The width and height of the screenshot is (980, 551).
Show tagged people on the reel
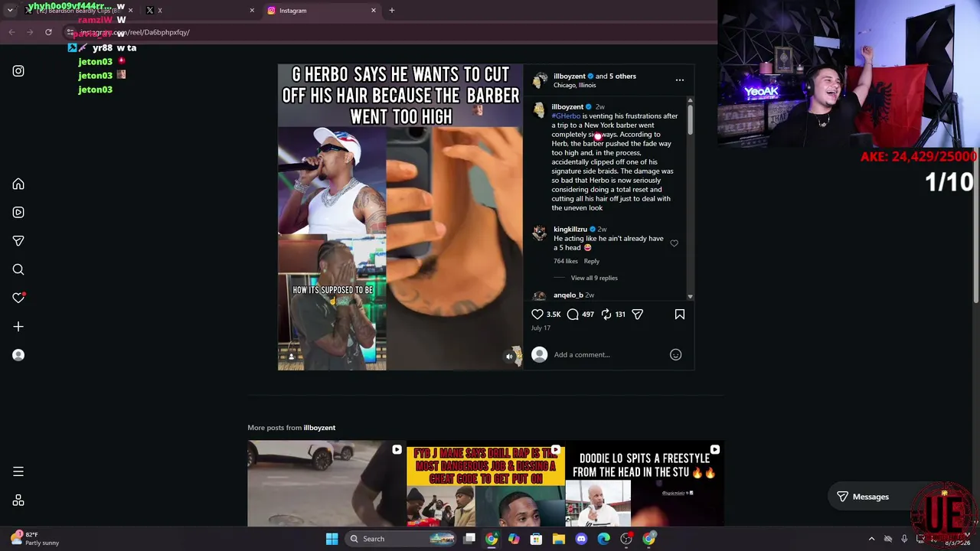pyautogui.click(x=291, y=357)
